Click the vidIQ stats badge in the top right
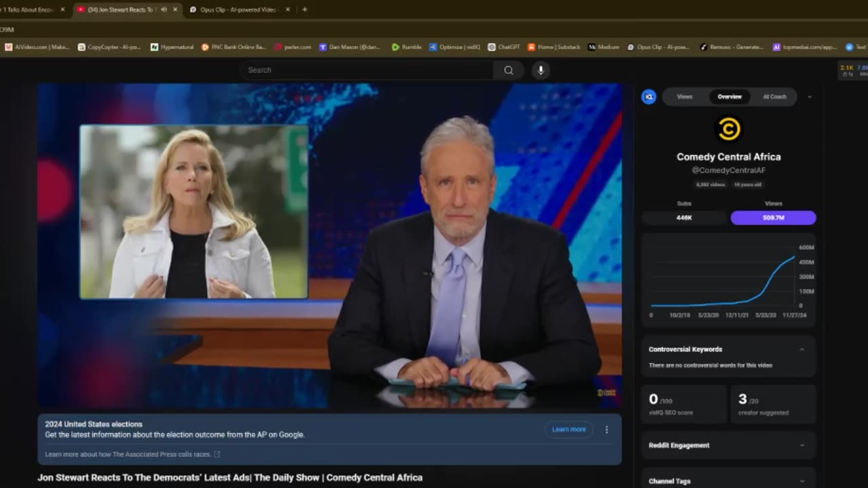This screenshot has height=488, width=868. point(853,70)
